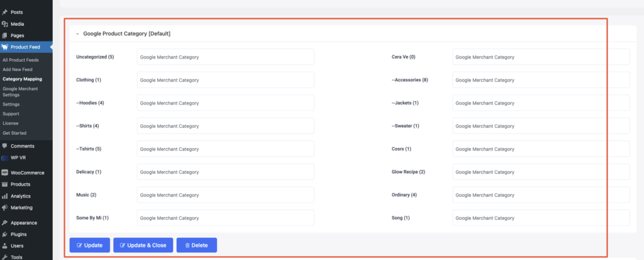Click the Google Product Category [Default] title
644x260 pixels.
point(127,34)
